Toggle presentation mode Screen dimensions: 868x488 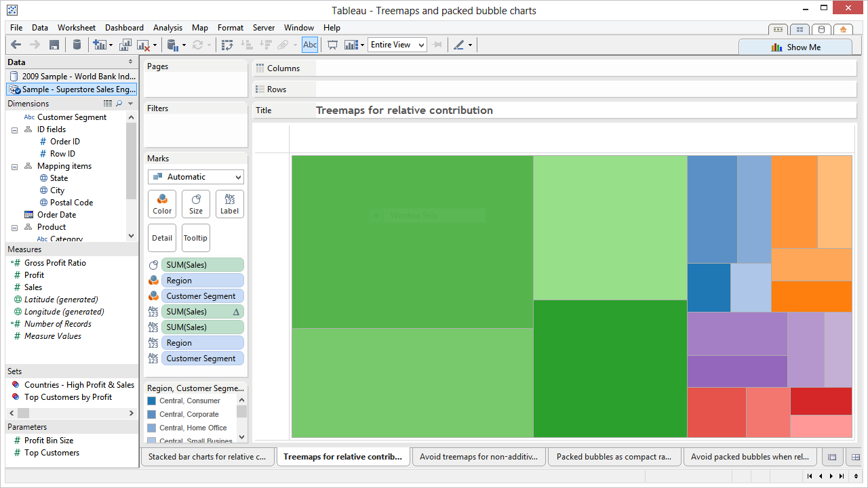tap(332, 45)
